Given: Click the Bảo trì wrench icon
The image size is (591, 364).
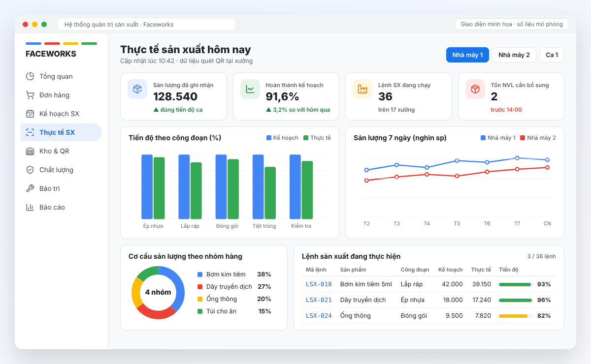Looking at the screenshot, I should coord(30,188).
